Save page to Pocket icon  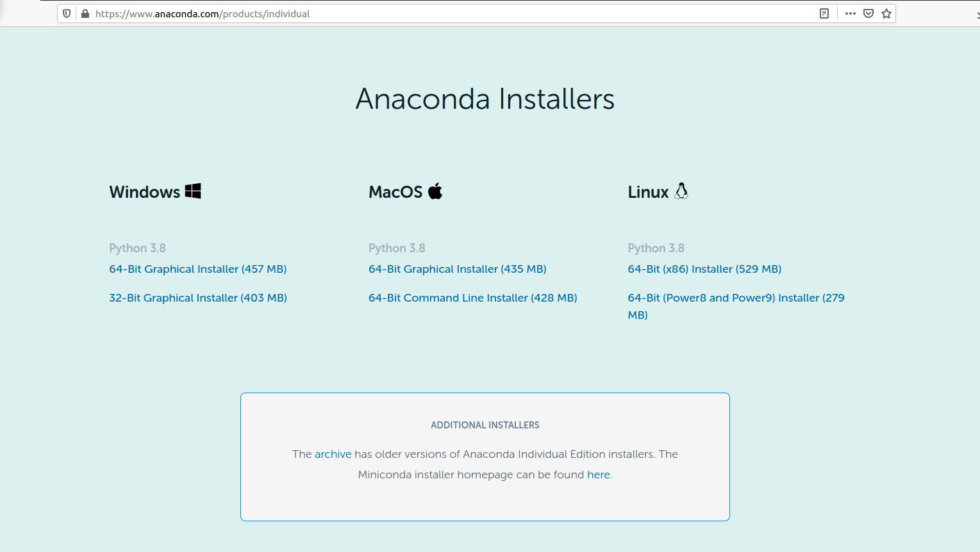[x=868, y=13]
